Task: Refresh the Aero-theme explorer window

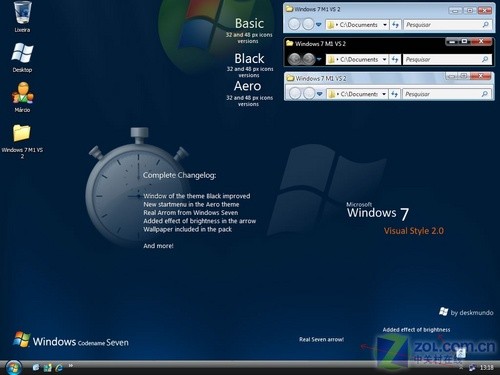Action: pyautogui.click(x=394, y=94)
